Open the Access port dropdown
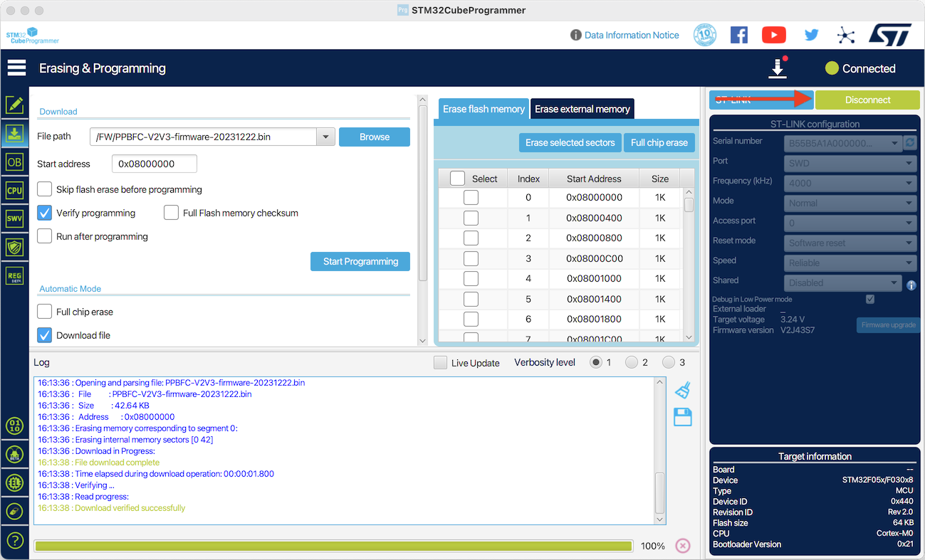Viewport: 925px width, 560px height. pos(850,223)
